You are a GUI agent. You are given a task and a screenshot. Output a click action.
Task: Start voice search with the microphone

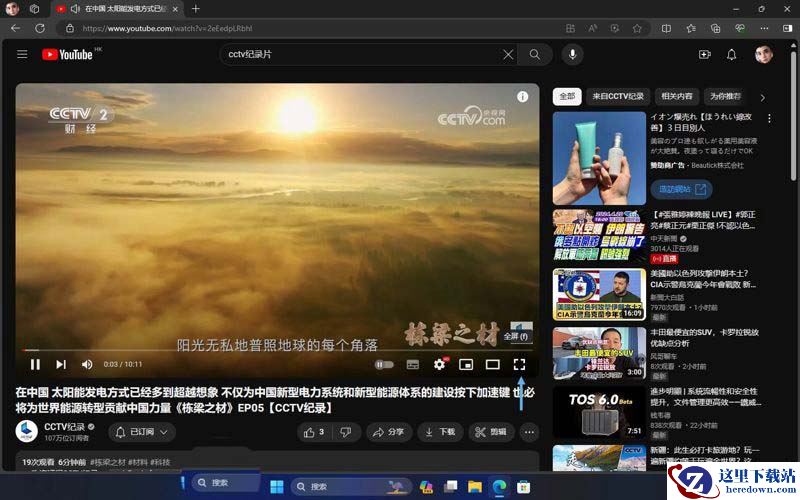[x=572, y=54]
